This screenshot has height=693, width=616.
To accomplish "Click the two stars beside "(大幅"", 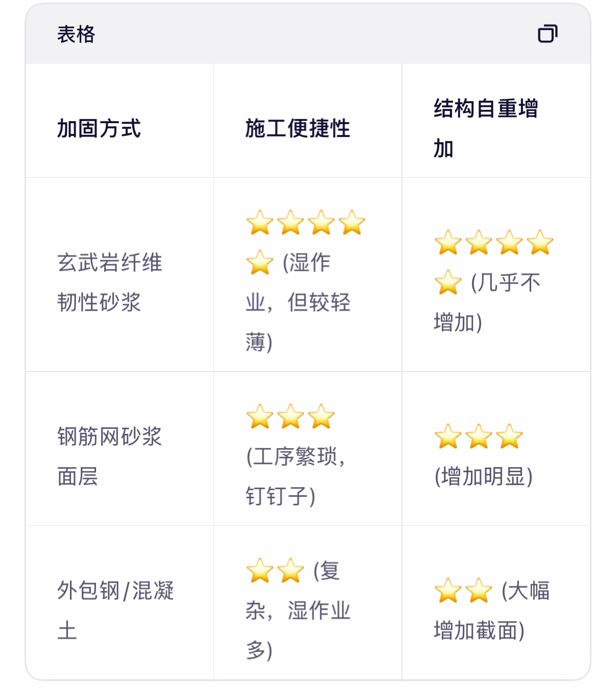I will pos(463,591).
